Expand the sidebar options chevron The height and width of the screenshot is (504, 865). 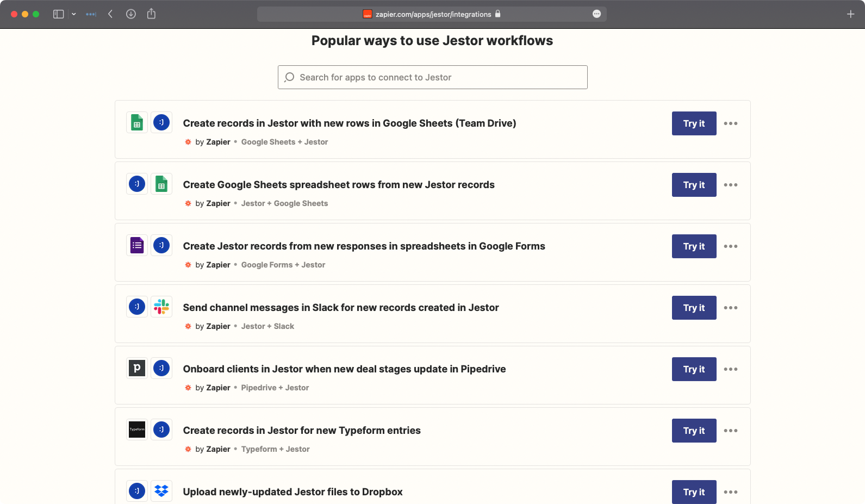click(x=73, y=14)
